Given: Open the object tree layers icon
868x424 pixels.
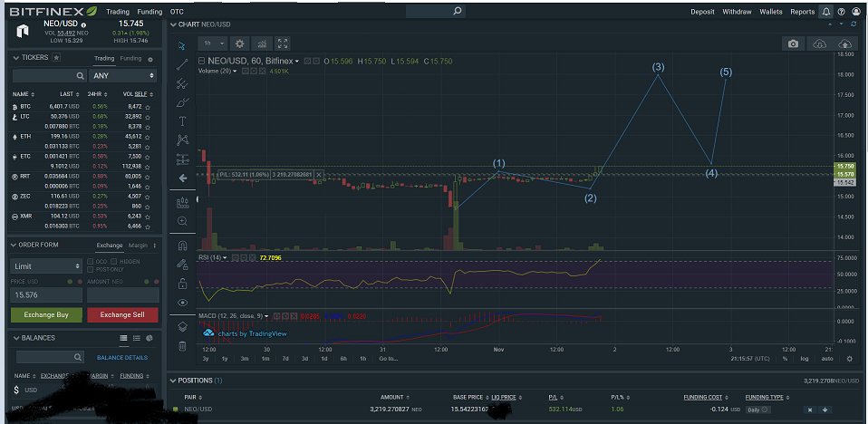Looking at the screenshot, I should (x=182, y=327).
